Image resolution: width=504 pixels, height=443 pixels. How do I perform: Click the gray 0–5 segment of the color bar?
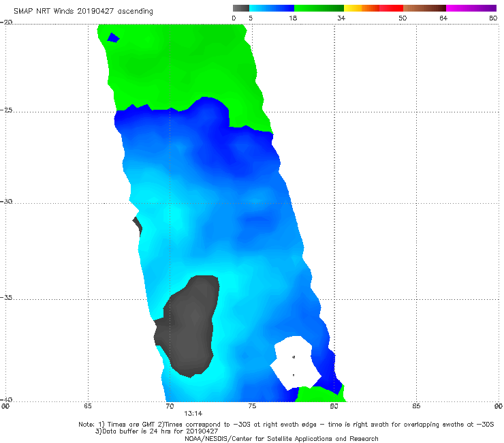(x=240, y=8)
